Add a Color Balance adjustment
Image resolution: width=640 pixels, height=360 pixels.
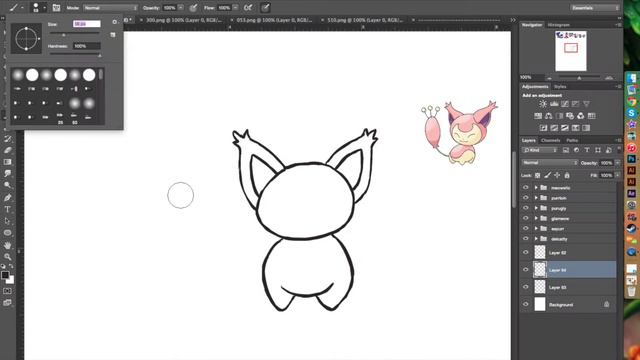pos(549,116)
